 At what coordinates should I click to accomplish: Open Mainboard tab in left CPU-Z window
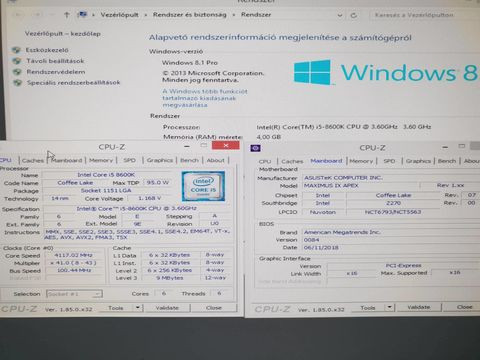(x=66, y=160)
